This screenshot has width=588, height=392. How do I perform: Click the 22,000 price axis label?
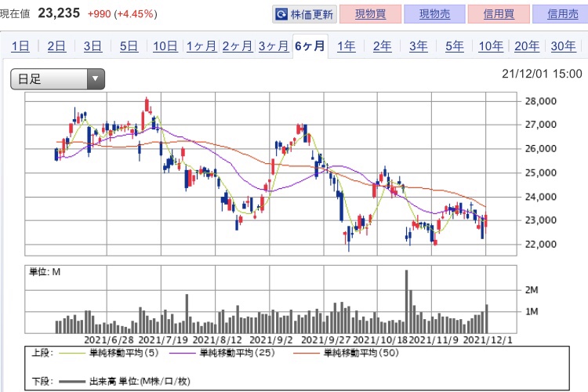(x=540, y=244)
